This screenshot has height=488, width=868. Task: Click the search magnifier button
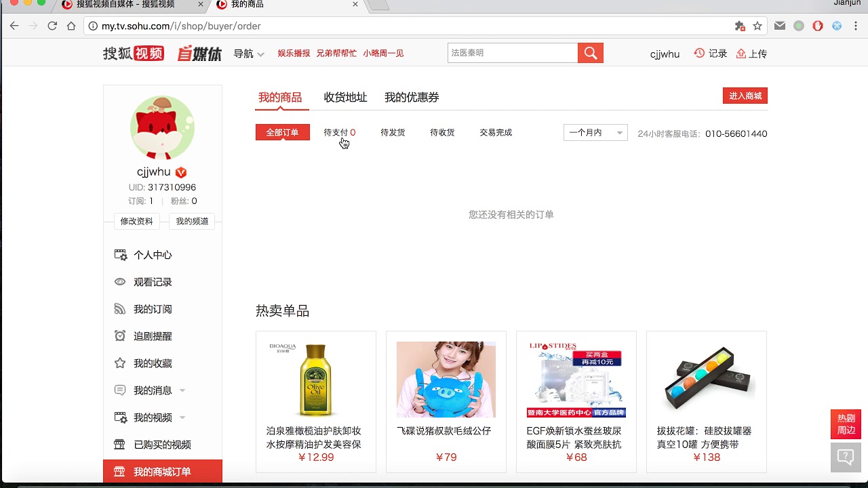tap(591, 53)
